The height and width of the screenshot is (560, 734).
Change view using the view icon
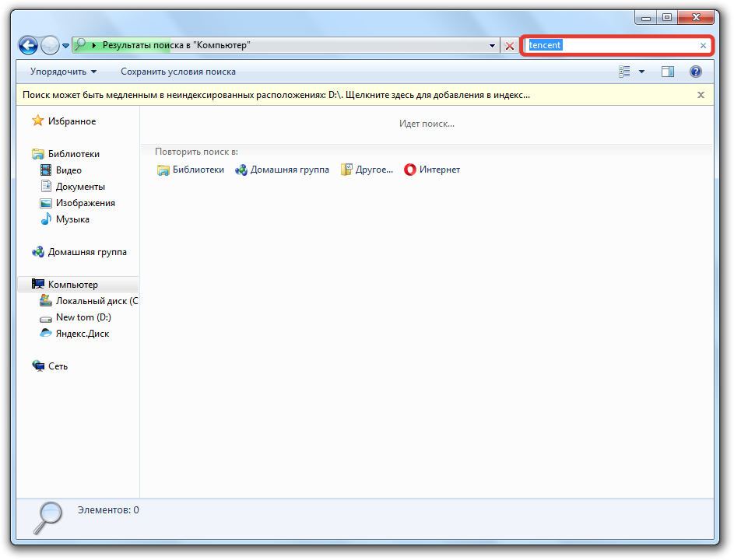click(x=624, y=72)
